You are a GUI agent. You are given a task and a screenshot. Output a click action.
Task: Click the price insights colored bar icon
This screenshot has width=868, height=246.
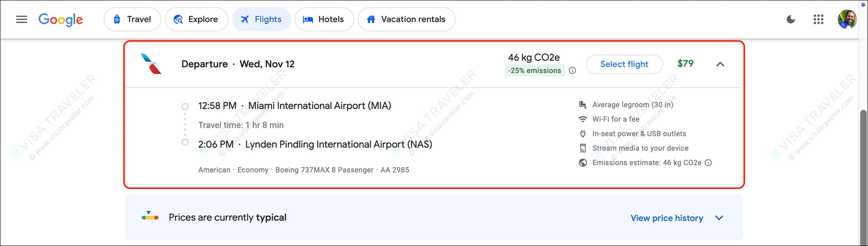point(150,216)
